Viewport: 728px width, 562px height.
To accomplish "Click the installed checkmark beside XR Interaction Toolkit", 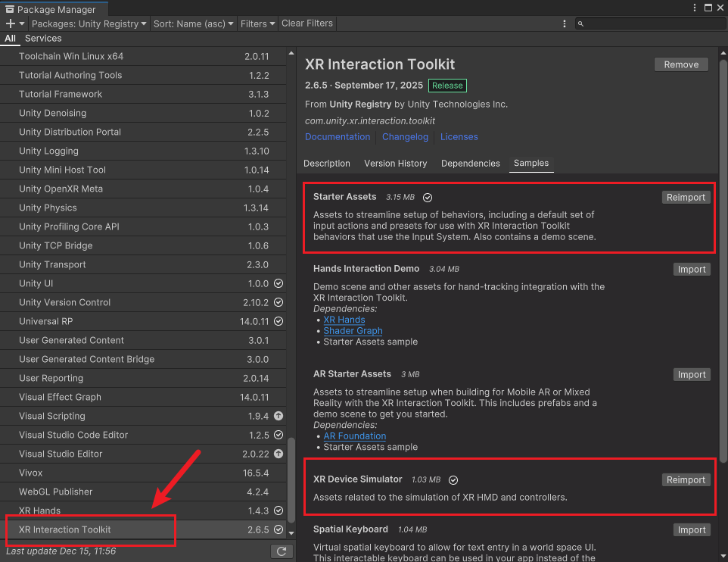I will coord(278,529).
